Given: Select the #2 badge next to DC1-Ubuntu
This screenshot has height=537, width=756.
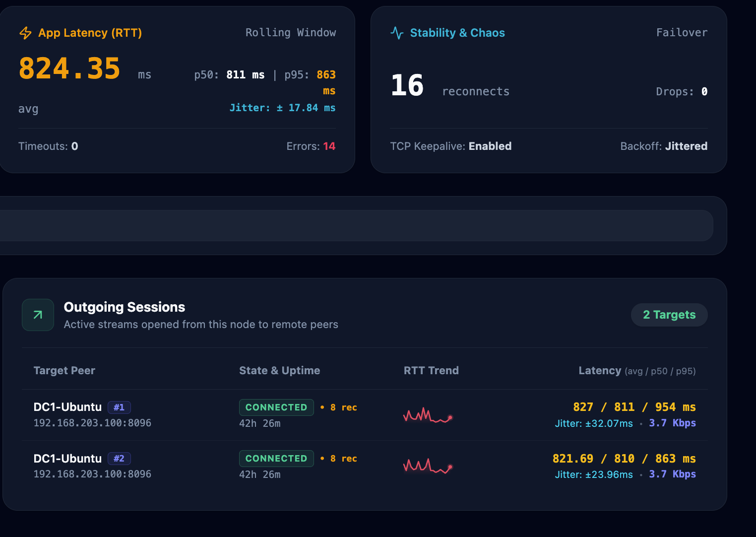Looking at the screenshot, I should pos(119,459).
